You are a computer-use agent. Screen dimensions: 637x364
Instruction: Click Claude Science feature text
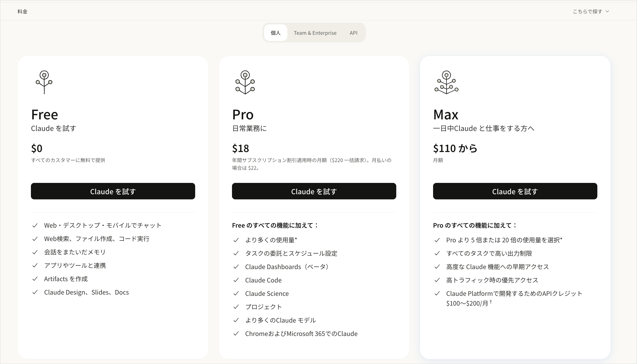(x=267, y=294)
